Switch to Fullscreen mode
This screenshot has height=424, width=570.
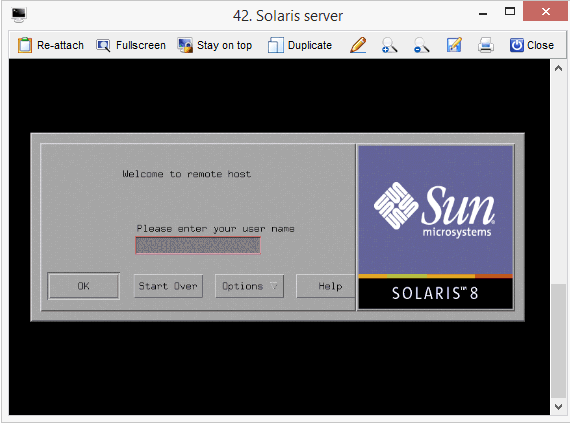131,45
